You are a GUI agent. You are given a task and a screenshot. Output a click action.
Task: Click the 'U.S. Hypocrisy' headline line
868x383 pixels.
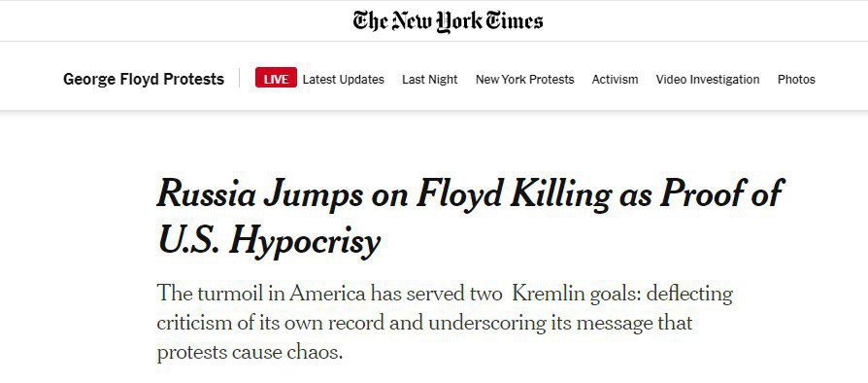(270, 242)
